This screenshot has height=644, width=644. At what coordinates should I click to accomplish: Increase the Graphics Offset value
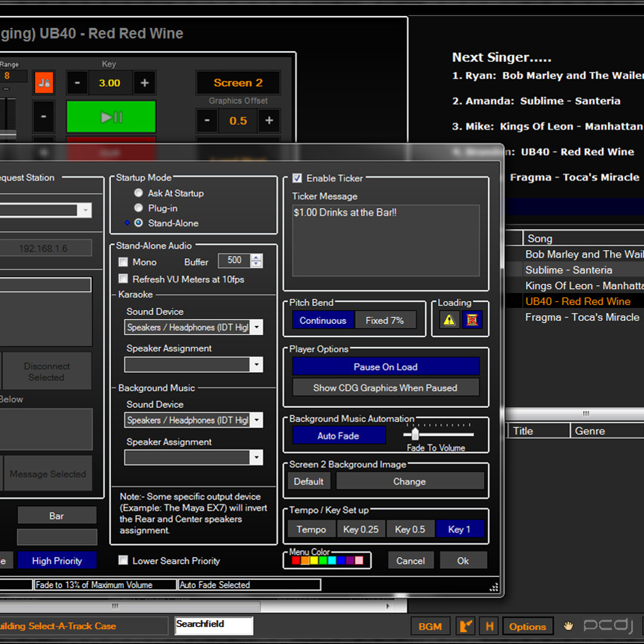coord(269,120)
